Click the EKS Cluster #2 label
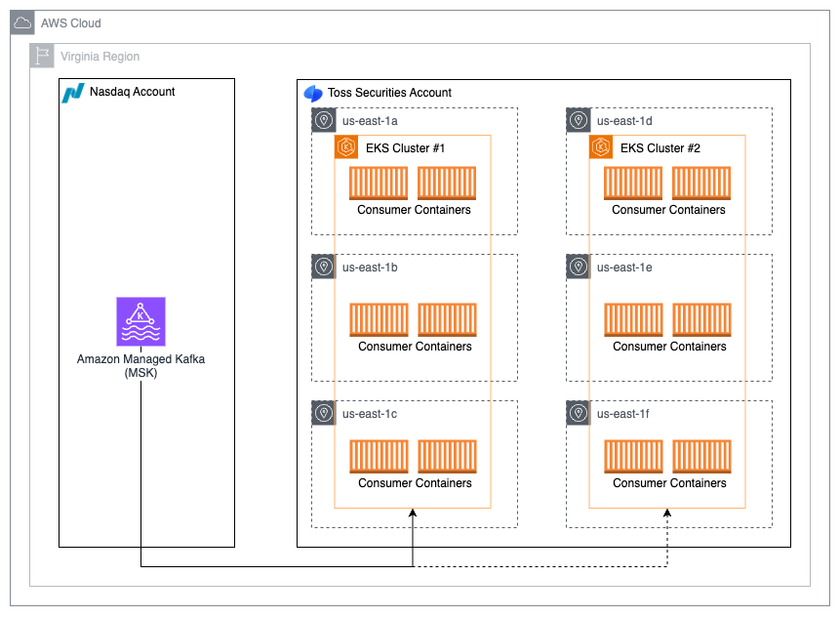This screenshot has height=617, width=840. (660, 148)
